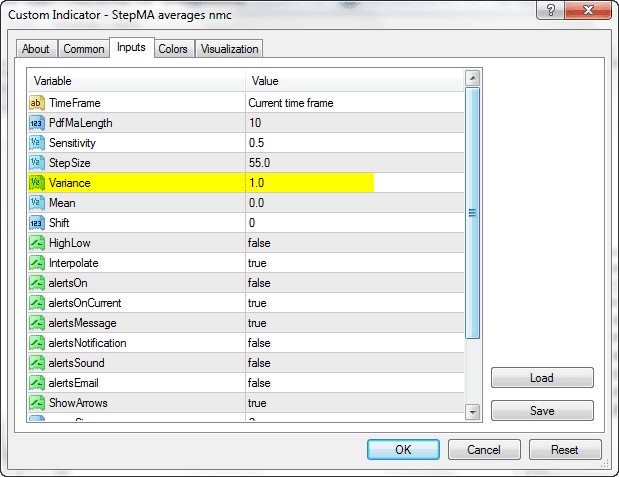Click the Variable column header

coord(137,81)
